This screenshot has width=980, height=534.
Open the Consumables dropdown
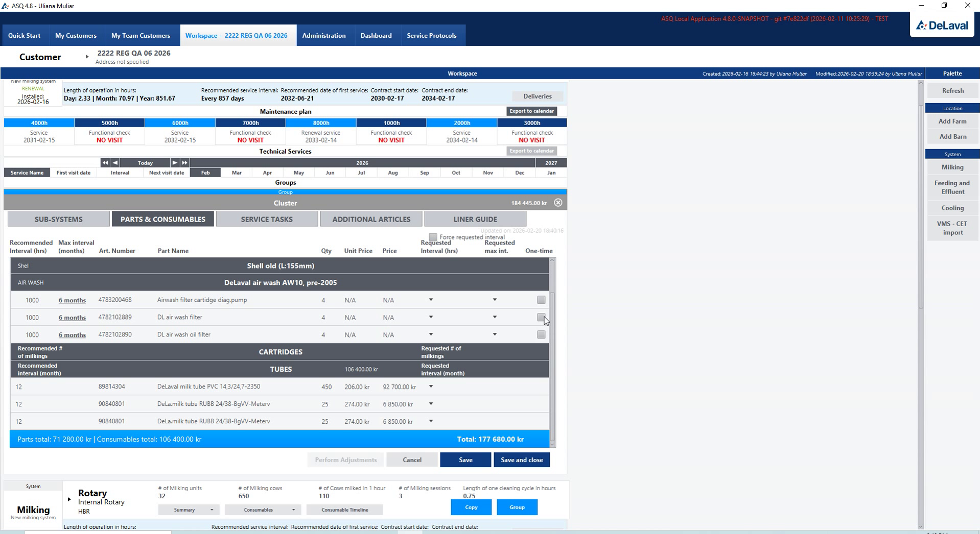tap(263, 510)
